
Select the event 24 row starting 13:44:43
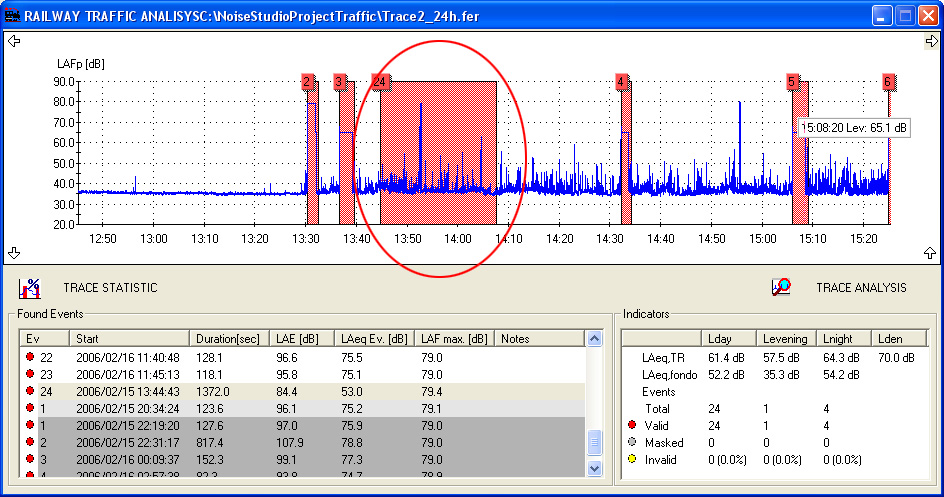click(x=302, y=392)
